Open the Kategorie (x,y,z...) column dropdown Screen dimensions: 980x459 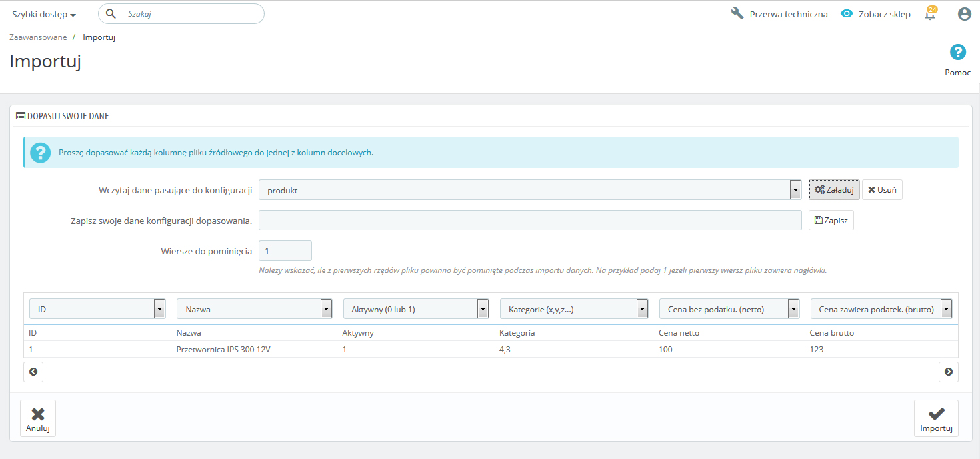click(574, 309)
